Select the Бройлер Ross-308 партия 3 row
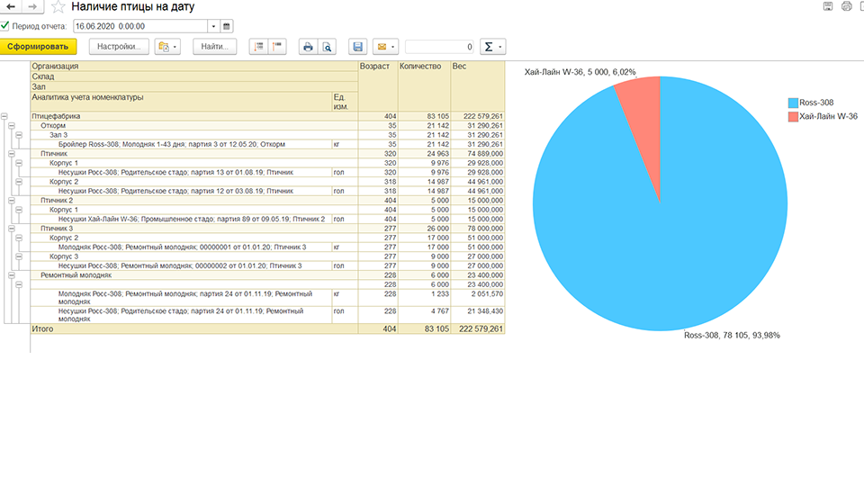864x504 pixels. pyautogui.click(x=267, y=144)
